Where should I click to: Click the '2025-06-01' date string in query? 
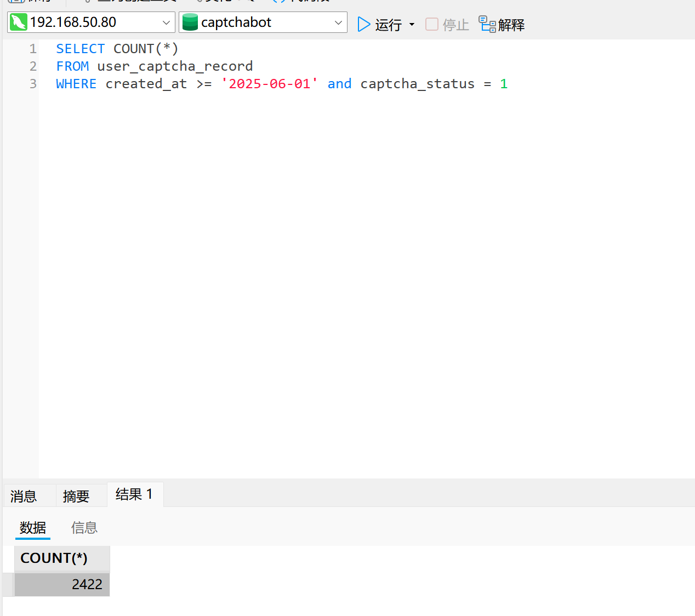pyautogui.click(x=269, y=84)
